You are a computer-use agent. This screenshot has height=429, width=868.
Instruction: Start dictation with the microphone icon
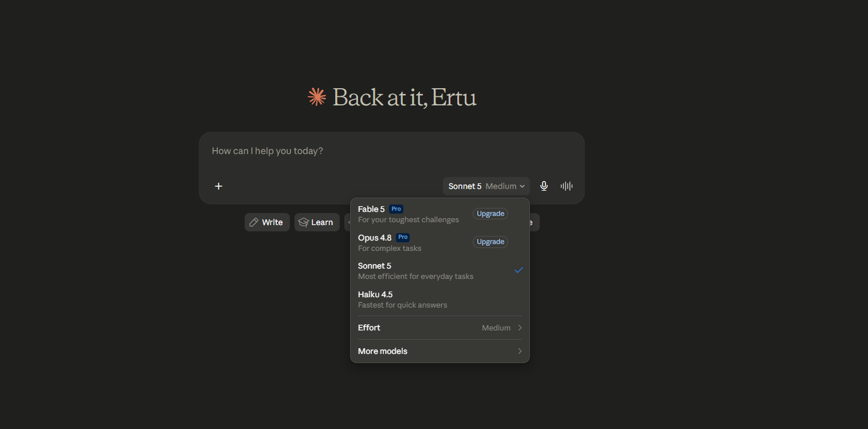[544, 186]
